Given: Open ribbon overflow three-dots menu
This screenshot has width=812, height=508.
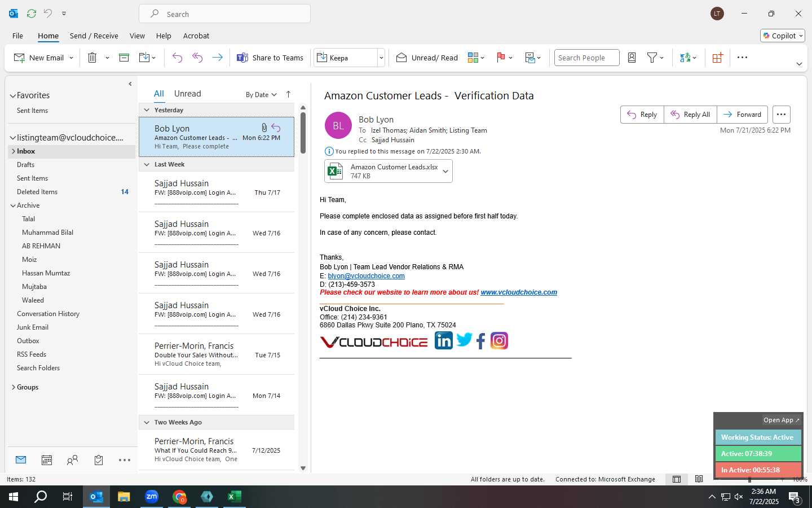Looking at the screenshot, I should [742, 58].
